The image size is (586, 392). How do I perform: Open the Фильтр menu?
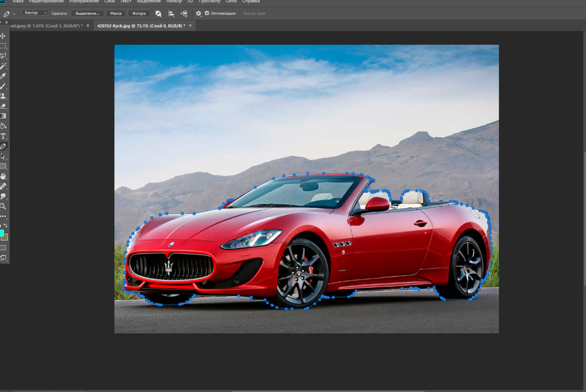point(174,1)
